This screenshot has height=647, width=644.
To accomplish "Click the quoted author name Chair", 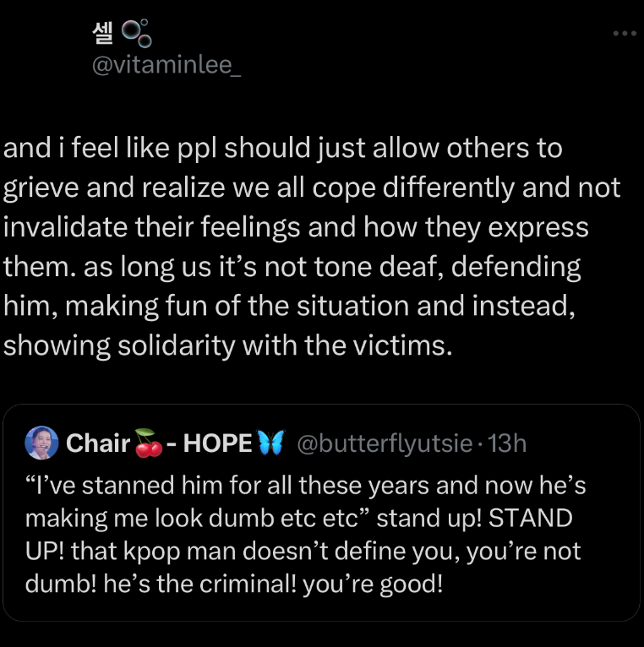I will click(97, 443).
